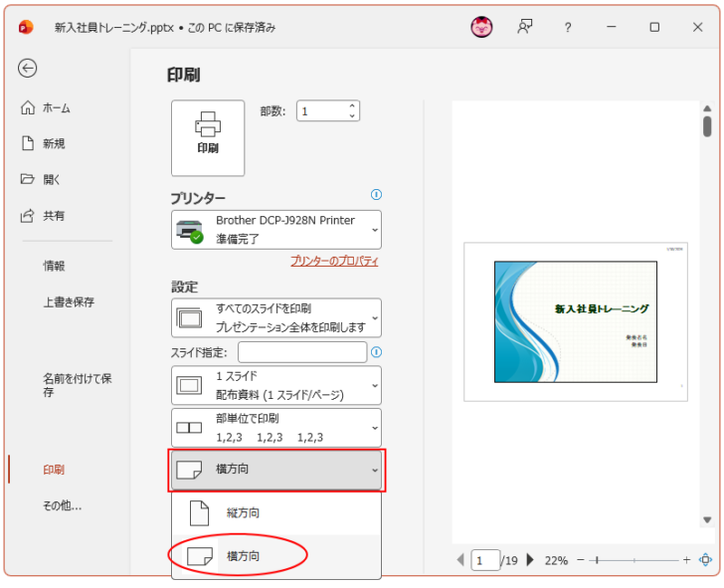
Task: Select the 印刷 tab in the sidebar
Action: coord(54,470)
